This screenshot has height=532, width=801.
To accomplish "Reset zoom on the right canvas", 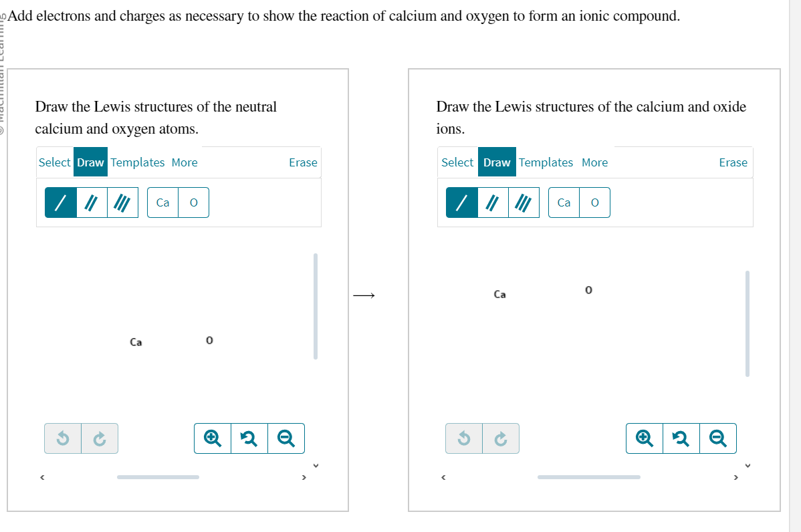I will click(x=681, y=438).
